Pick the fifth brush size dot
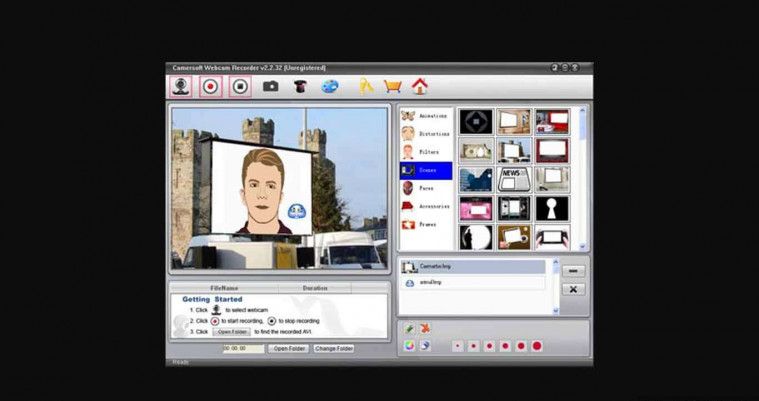Viewport: 759px width, 401px height. pyautogui.click(x=521, y=346)
